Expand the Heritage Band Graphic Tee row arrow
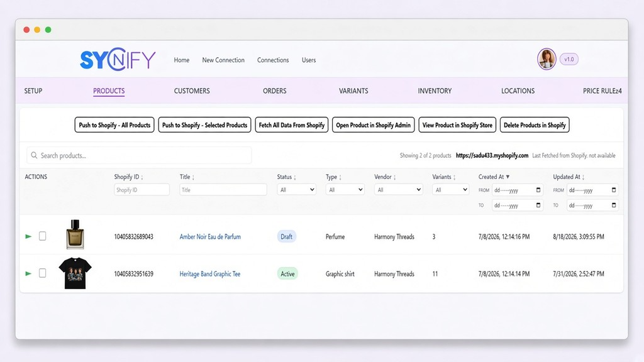This screenshot has width=644, height=362. click(28, 273)
